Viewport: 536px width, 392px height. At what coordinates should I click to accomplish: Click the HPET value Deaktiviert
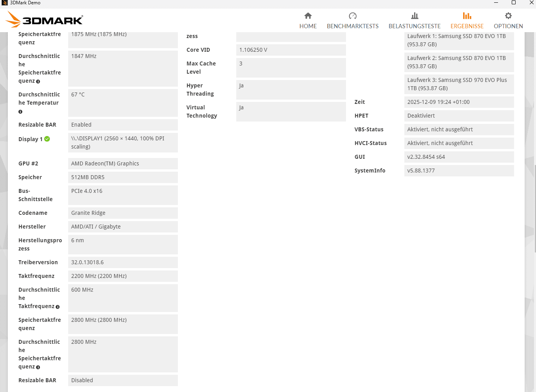(459, 116)
